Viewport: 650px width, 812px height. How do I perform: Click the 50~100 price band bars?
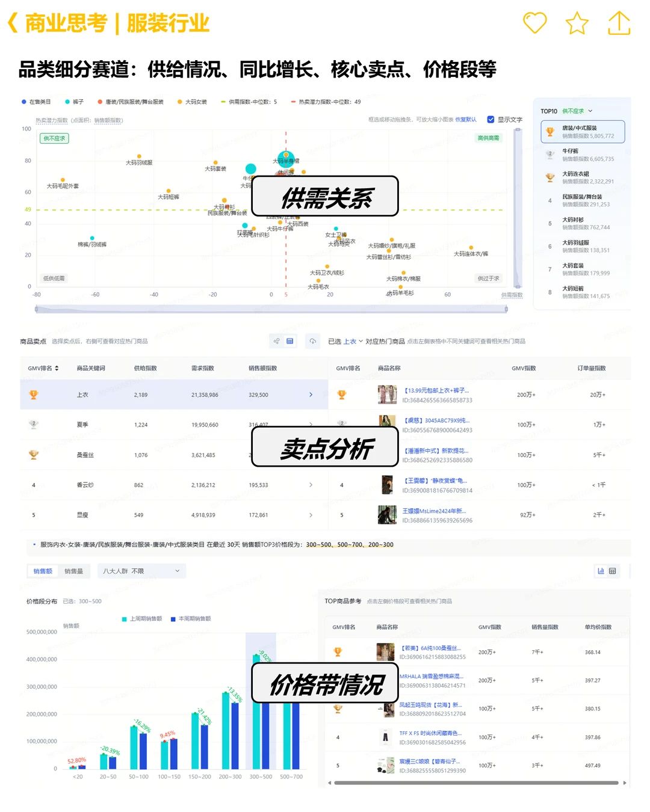(x=138, y=747)
